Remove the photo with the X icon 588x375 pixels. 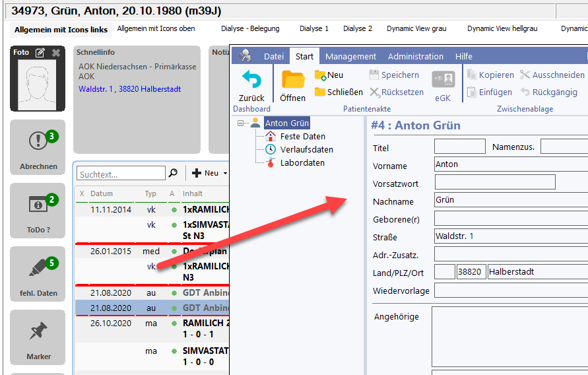(56, 53)
